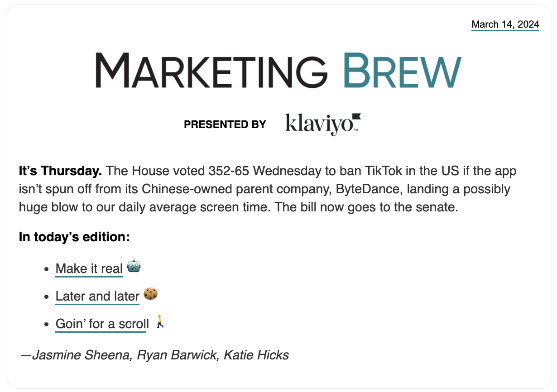Follow the Later and later link

point(97,296)
